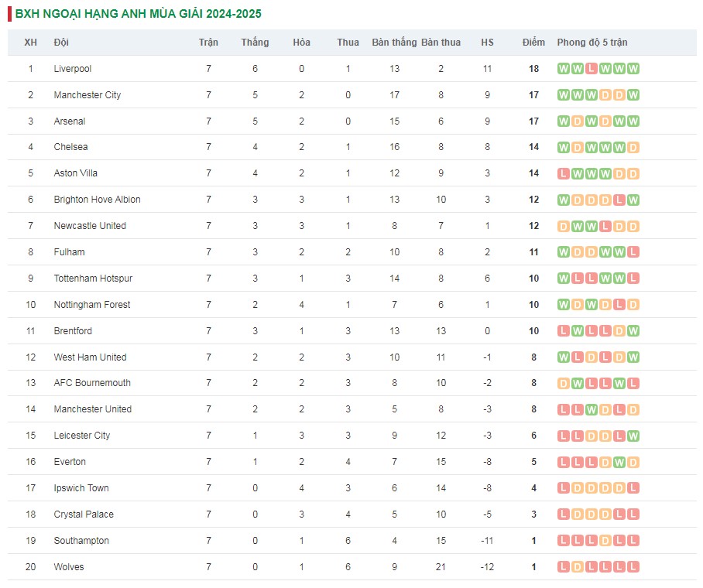Click the Brentford team name
703x588 pixels.
click(x=73, y=331)
